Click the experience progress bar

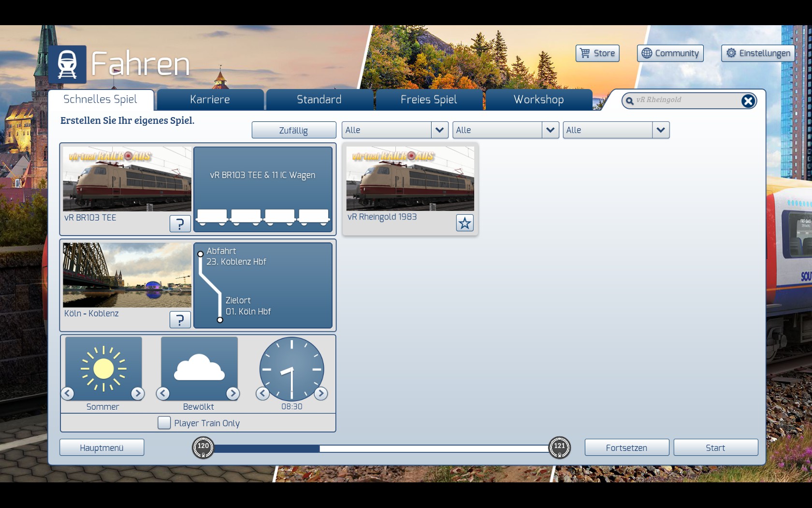point(381,448)
